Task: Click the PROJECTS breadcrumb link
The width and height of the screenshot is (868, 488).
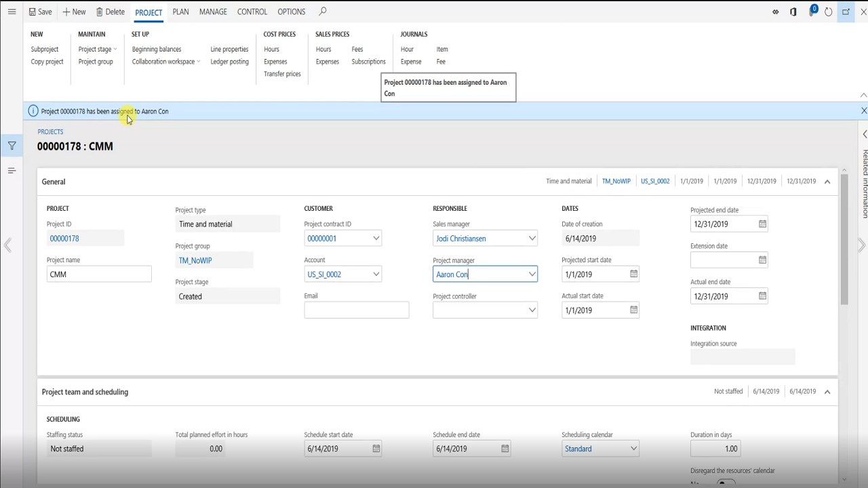Action: pyautogui.click(x=50, y=132)
